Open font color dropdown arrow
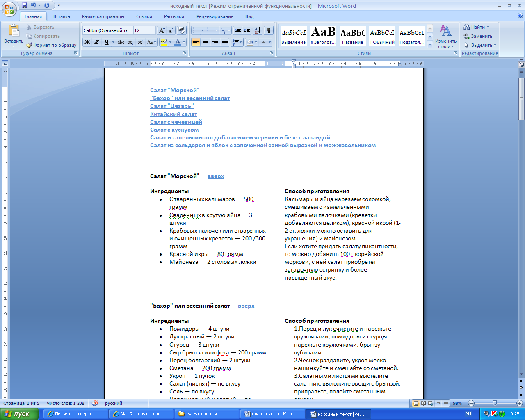 (x=184, y=42)
